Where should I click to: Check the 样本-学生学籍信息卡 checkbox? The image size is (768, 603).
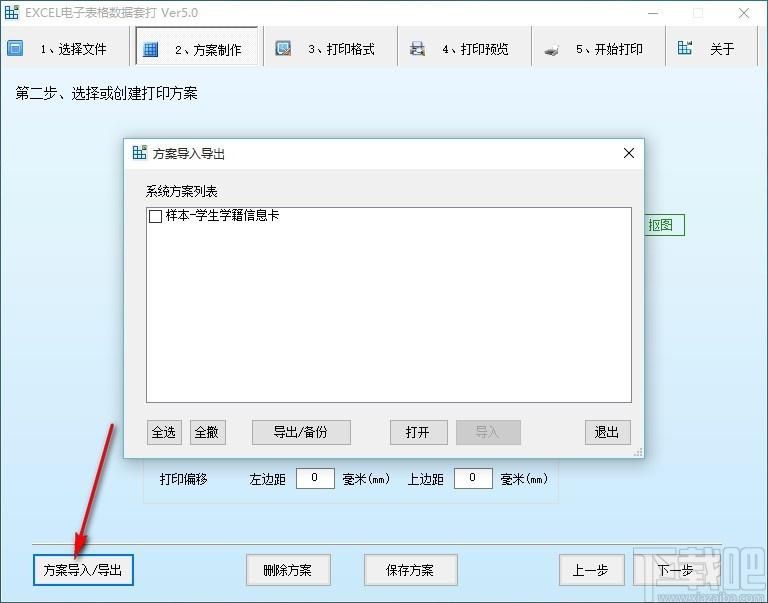coord(155,216)
